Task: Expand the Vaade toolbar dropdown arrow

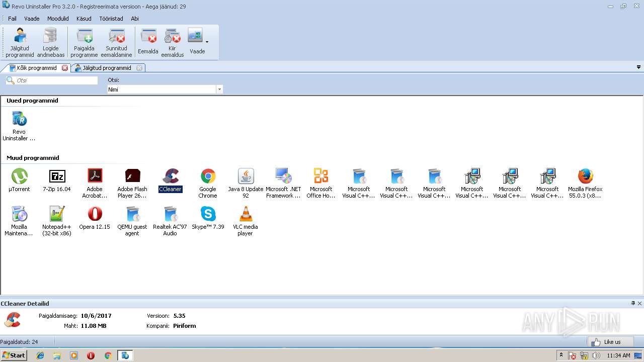Action: coord(207,42)
